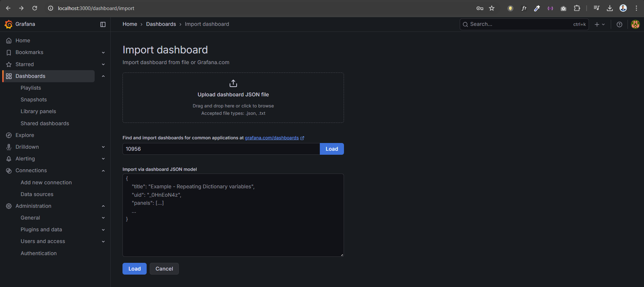Expand the Starred section chevron
This screenshot has width=644, height=287.
[x=103, y=64]
